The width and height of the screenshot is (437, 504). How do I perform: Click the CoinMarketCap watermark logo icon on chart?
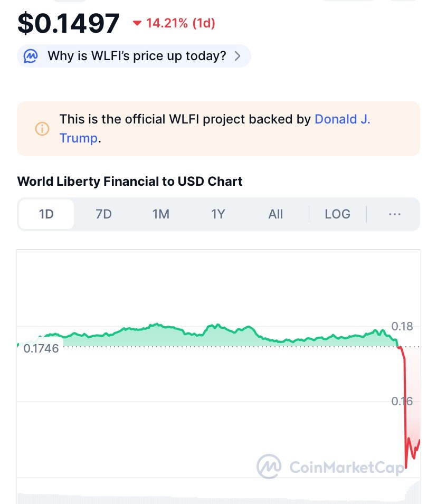(269, 466)
